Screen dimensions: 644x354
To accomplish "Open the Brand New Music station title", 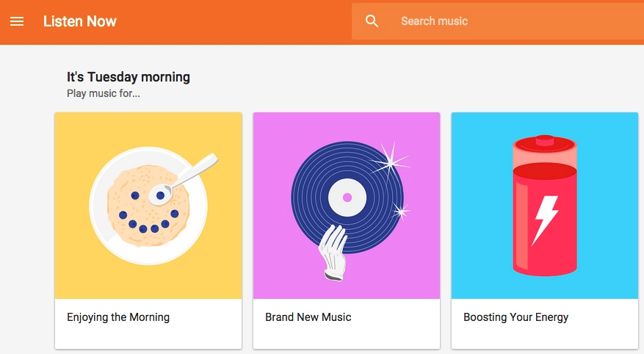I will coord(308,317).
